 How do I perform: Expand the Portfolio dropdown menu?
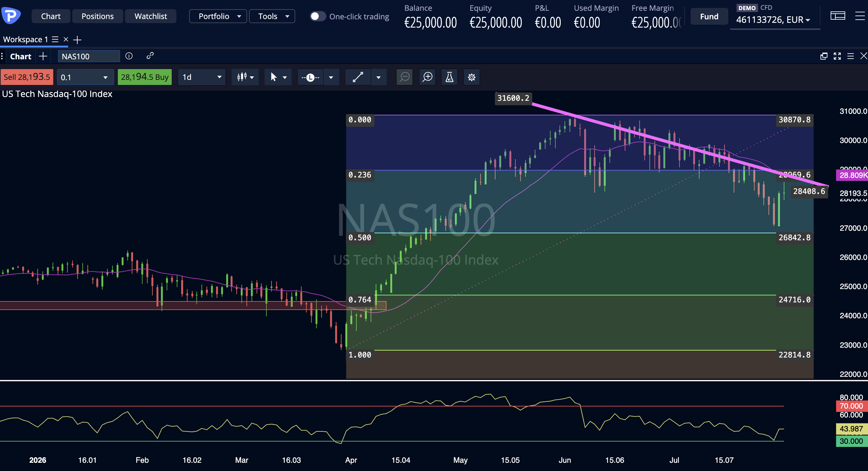tap(218, 16)
